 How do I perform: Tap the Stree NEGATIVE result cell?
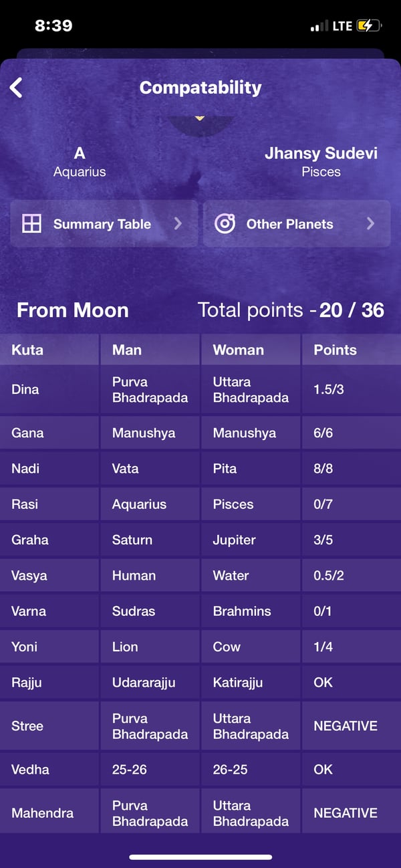(x=346, y=726)
